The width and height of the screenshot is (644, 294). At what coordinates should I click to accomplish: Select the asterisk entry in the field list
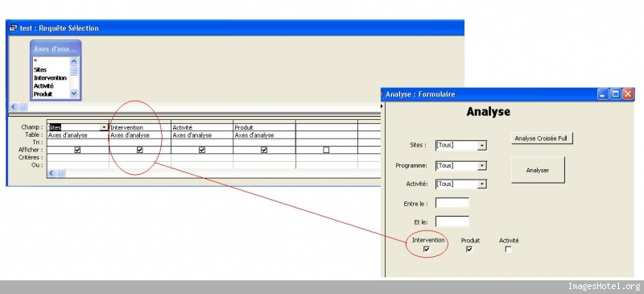pos(35,62)
